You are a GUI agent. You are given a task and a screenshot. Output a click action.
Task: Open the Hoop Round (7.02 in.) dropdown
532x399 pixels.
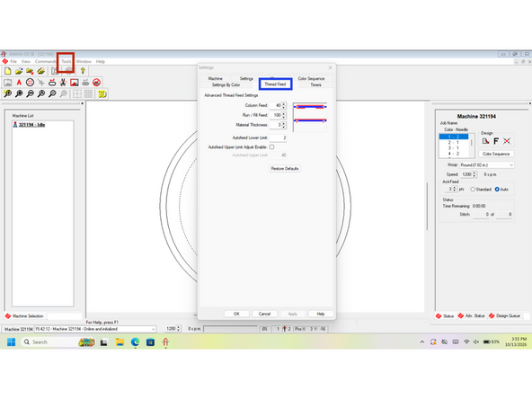coord(487,164)
